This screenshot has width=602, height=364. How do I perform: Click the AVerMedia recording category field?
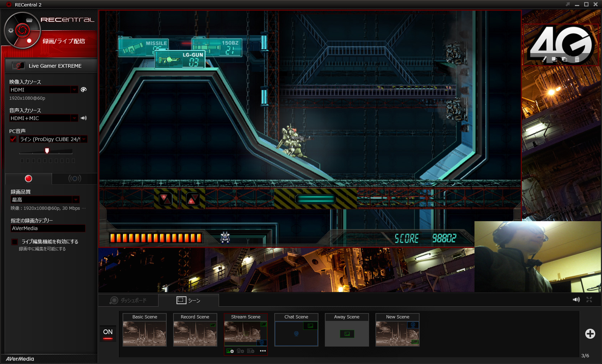(x=48, y=228)
